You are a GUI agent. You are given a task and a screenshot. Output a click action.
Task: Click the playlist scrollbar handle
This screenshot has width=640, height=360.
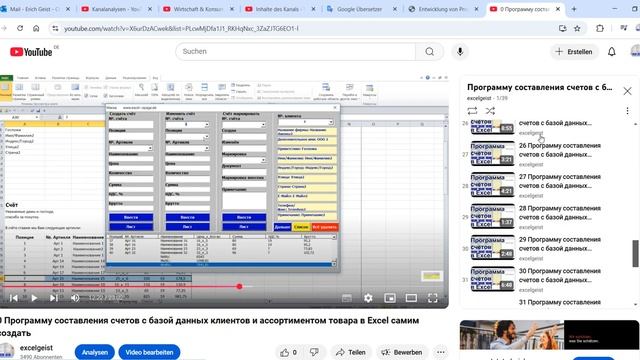point(636,253)
